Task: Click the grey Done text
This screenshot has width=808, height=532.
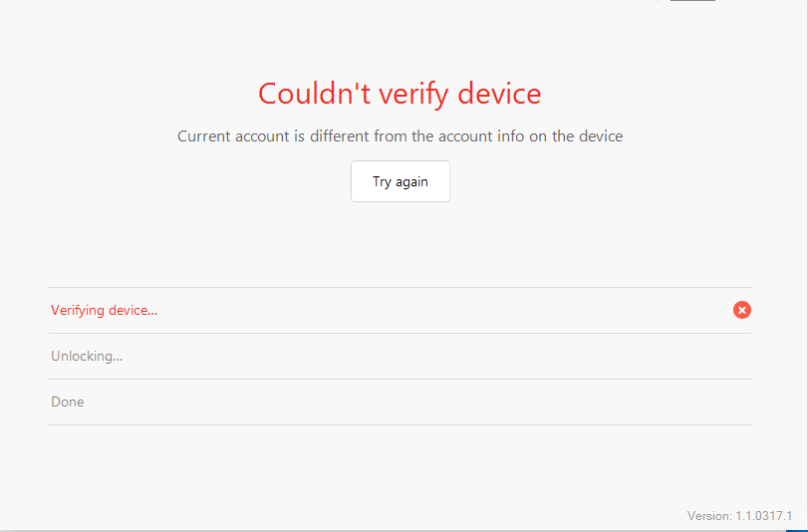Action: [68, 401]
